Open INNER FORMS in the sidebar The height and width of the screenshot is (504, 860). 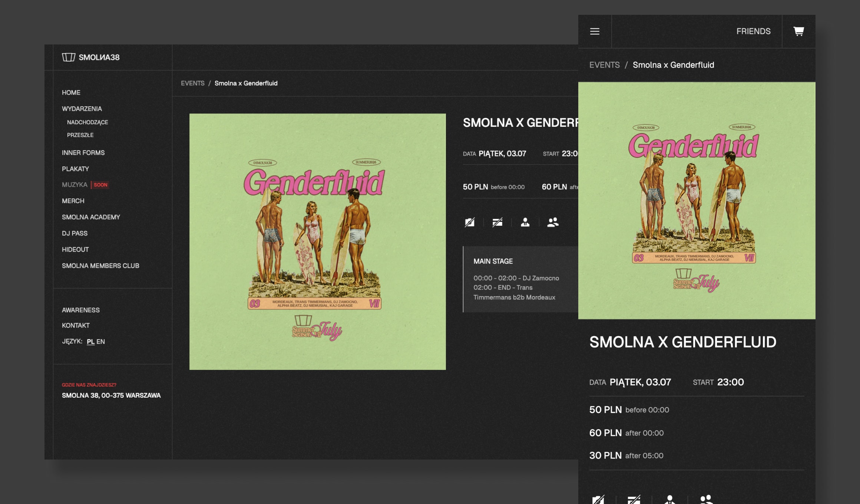(83, 153)
